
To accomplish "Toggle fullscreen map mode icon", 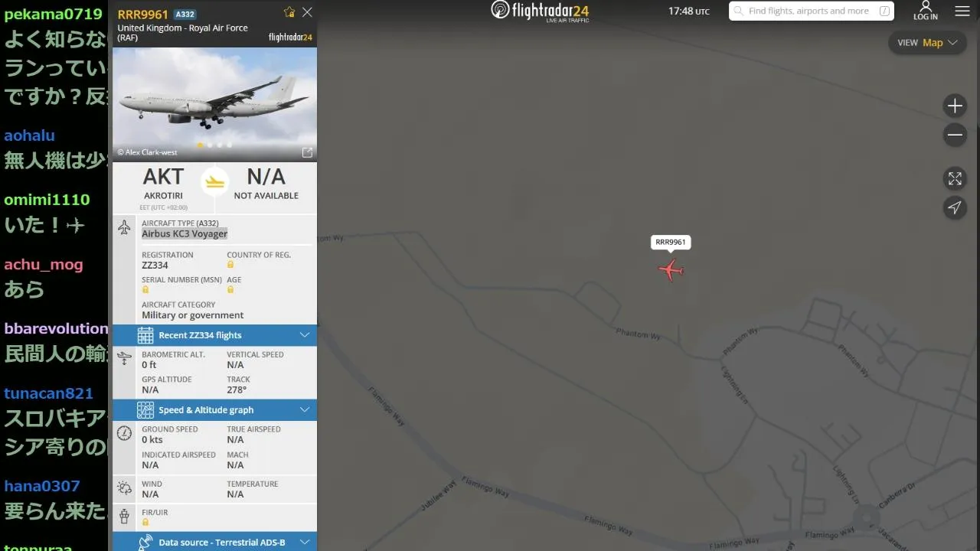I will coord(955,178).
